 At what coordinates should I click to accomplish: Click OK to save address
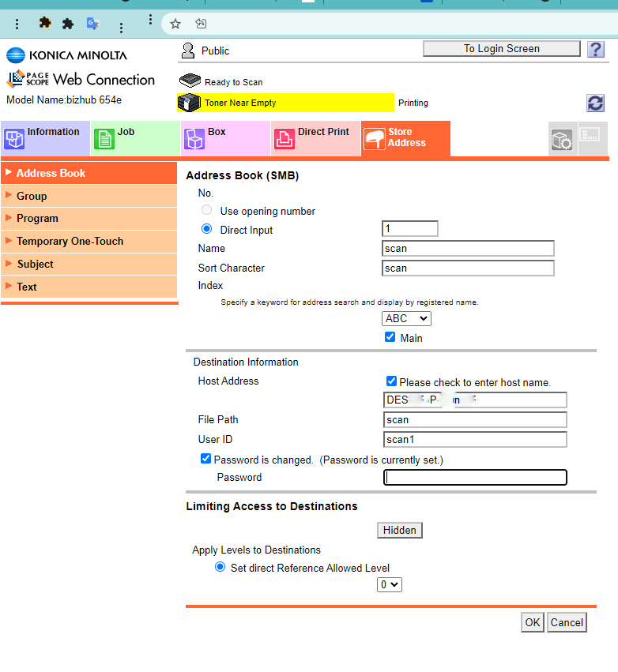point(533,622)
